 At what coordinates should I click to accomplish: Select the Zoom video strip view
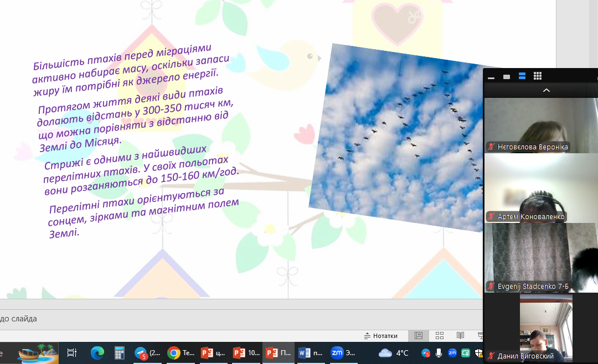[x=522, y=76]
